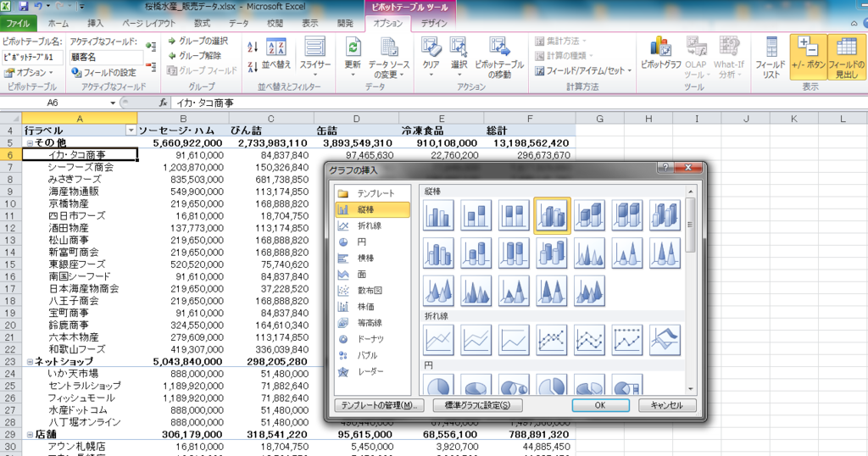Select the basic line chart type

click(438, 339)
